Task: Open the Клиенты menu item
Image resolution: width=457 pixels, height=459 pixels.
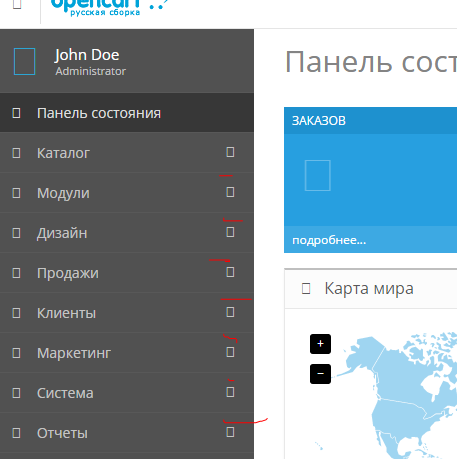Action: click(127, 313)
